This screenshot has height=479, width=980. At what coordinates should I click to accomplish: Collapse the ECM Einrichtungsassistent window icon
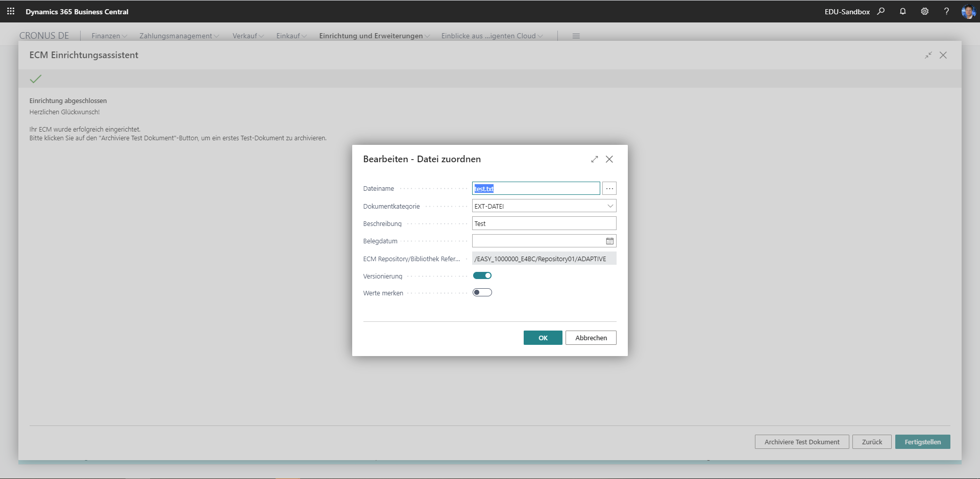[x=928, y=55]
